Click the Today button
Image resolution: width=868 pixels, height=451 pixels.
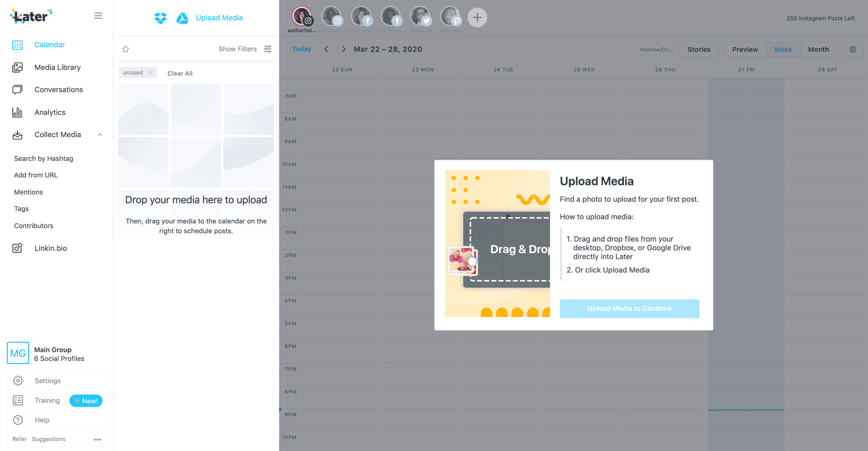302,49
